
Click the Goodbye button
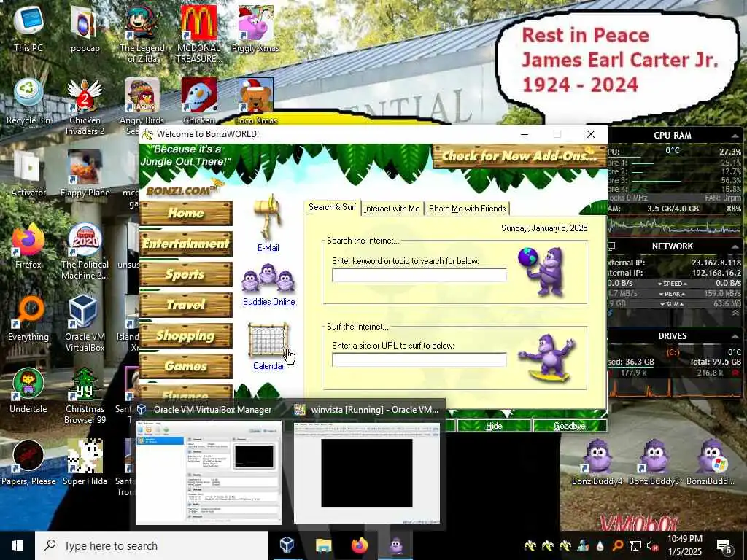pyautogui.click(x=569, y=426)
